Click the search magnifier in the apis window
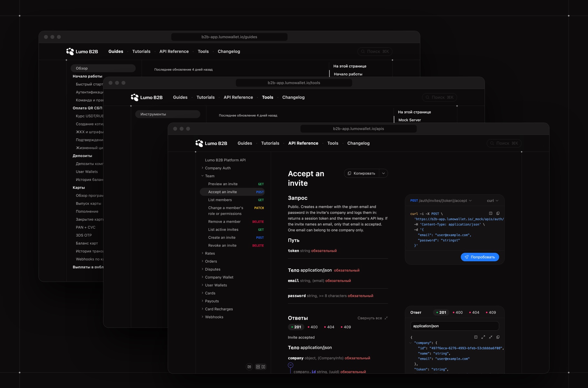Viewport: 588px width, 388px height. [492, 143]
